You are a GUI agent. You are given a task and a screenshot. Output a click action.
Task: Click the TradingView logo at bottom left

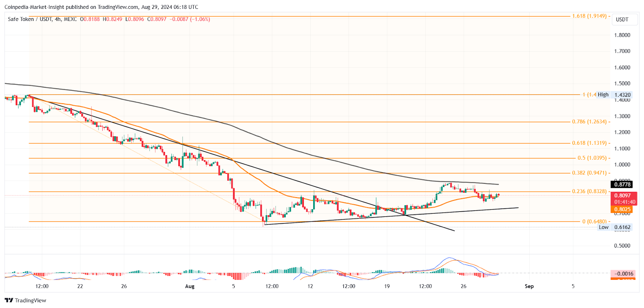click(x=25, y=300)
